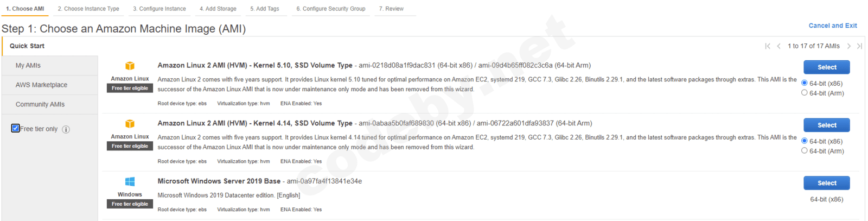Click Cancel and Exit link

[x=832, y=26]
